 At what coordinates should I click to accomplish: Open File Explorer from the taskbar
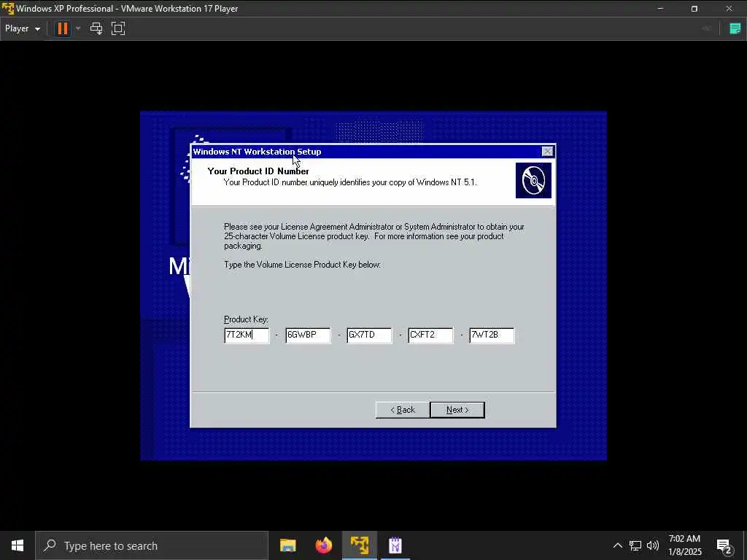(287, 545)
